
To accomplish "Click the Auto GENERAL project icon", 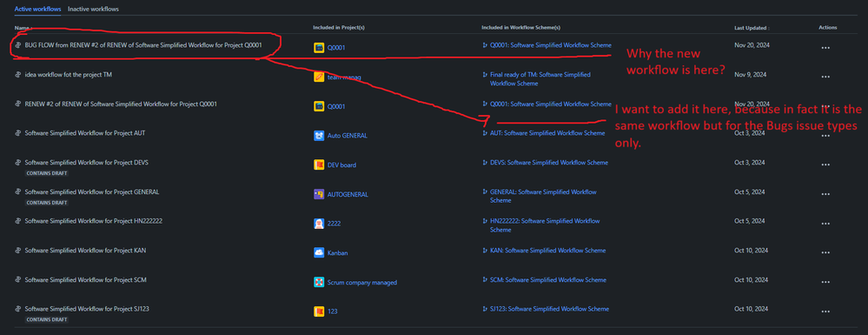I will coord(318,136).
